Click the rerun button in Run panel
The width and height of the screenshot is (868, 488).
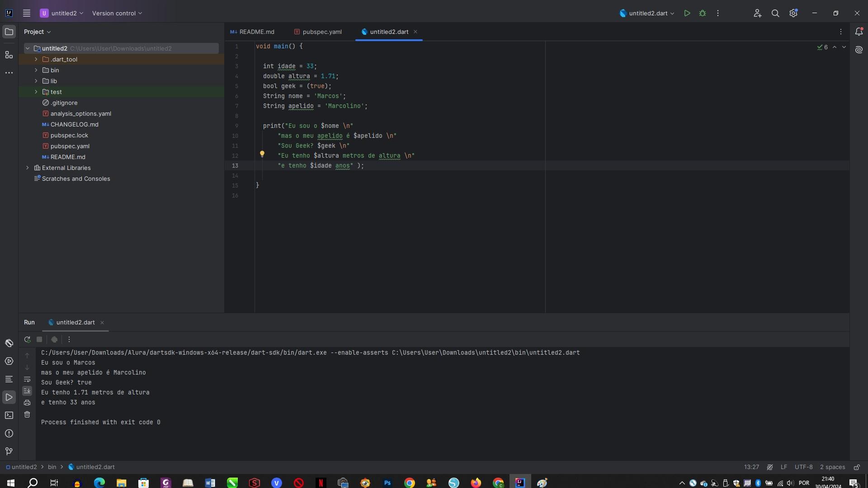[x=27, y=339]
